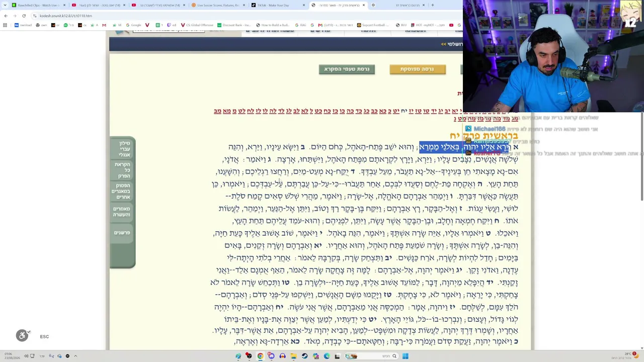Open the How to Build a Bud... bookmark
644x362 pixels.
[272, 25]
